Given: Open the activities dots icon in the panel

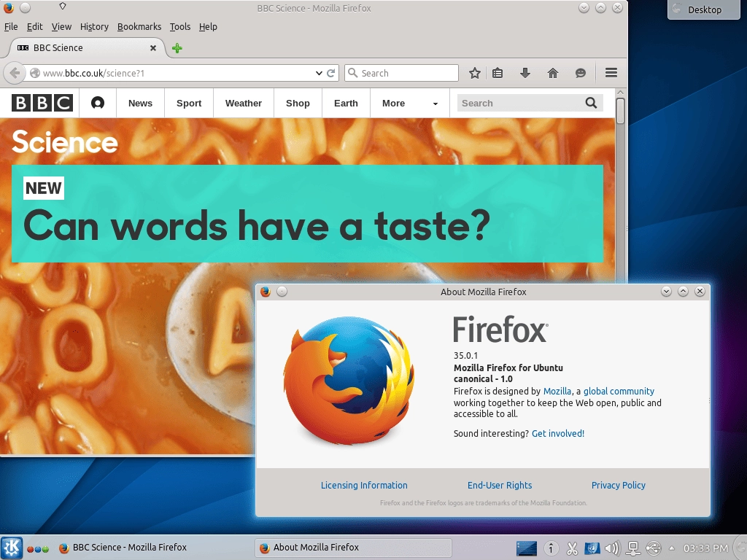Looking at the screenshot, I should (x=38, y=548).
